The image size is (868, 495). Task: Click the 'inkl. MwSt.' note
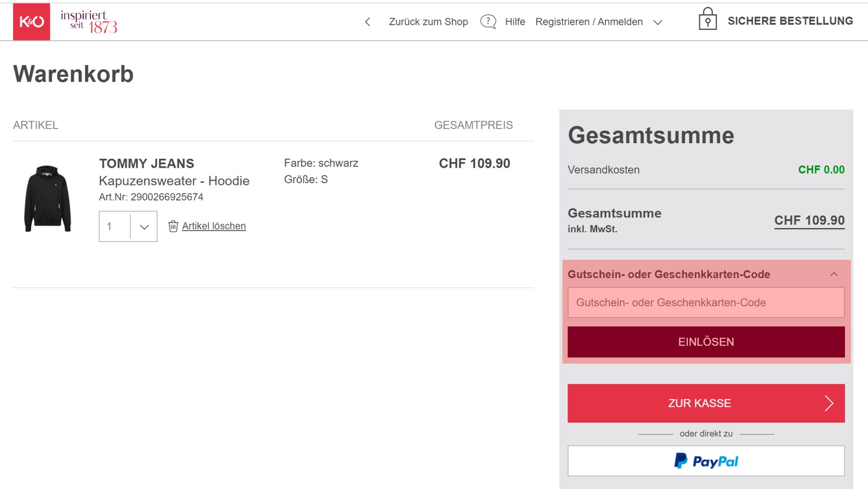[592, 229]
